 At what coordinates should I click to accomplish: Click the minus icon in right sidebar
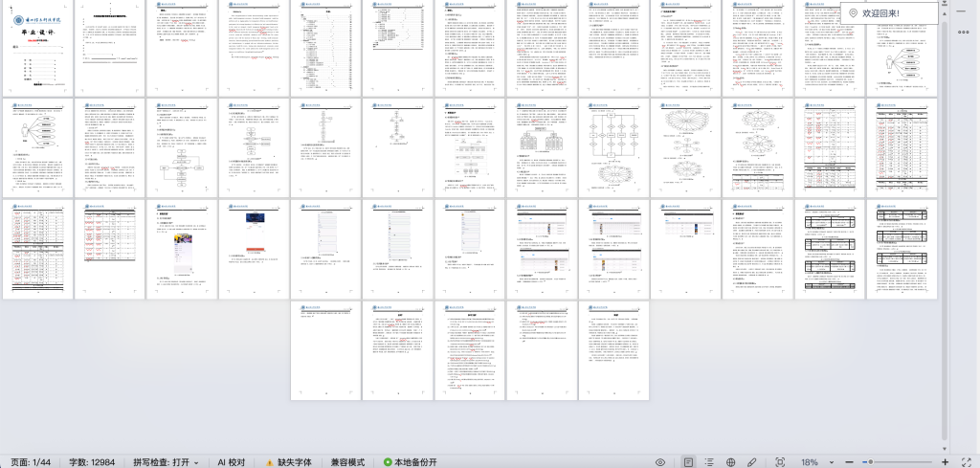[961, 11]
